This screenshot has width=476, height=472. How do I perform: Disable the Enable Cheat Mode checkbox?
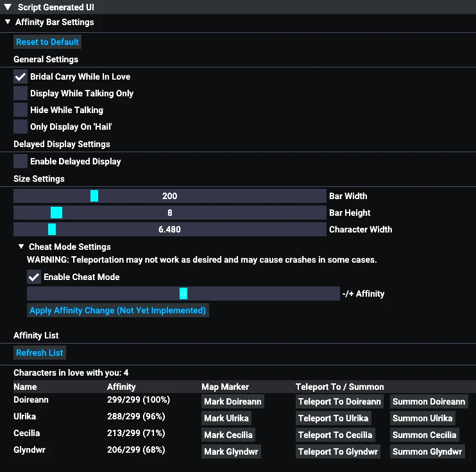click(x=34, y=277)
